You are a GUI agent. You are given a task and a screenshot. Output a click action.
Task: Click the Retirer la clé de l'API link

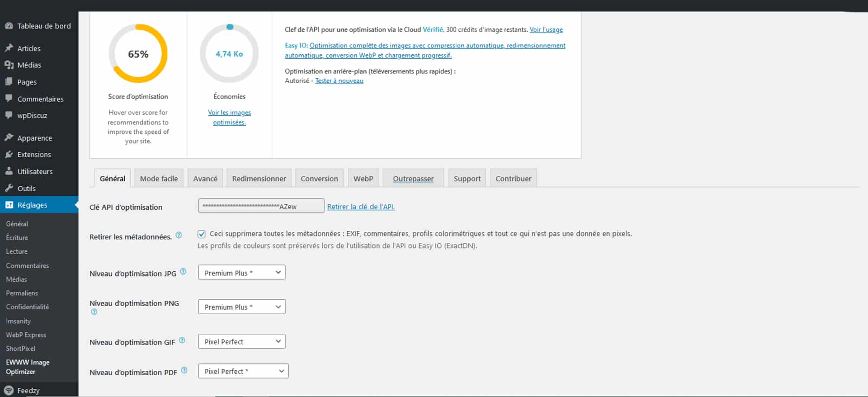pos(360,207)
